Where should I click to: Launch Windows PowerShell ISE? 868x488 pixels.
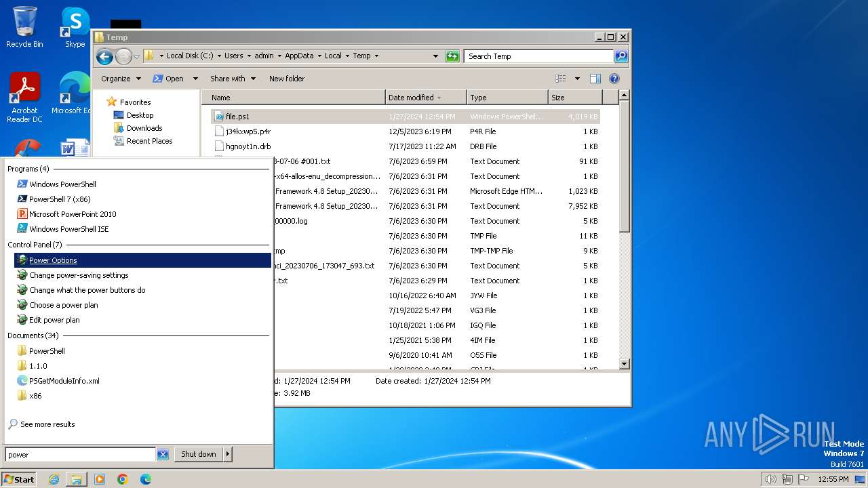pos(68,229)
